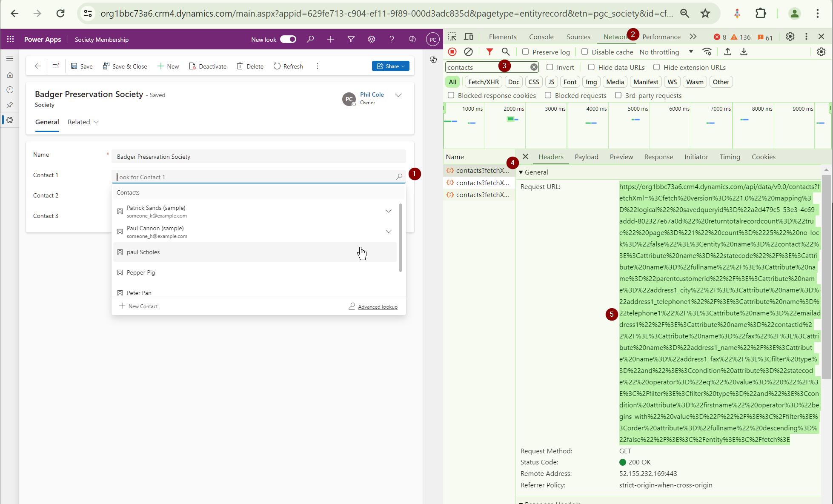This screenshot has width=833, height=504.
Task: Clear the network log
Action: 468,52
